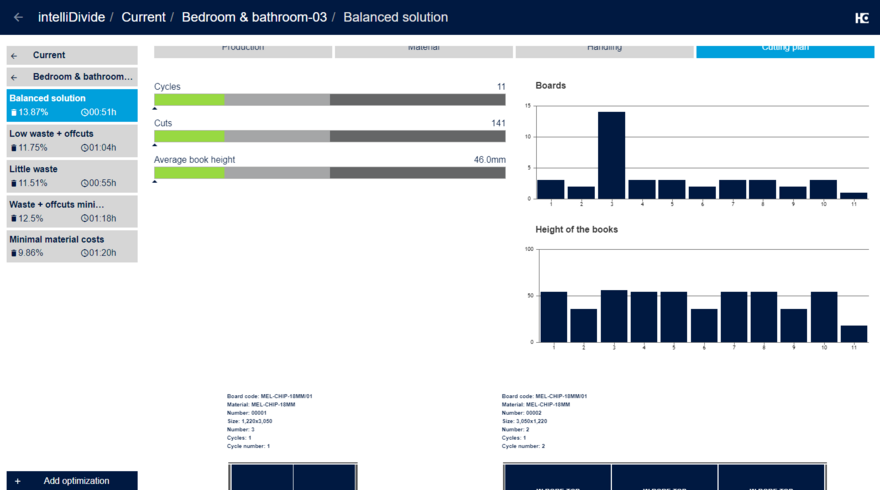Click bar 1 in Boards chart
The image size is (880, 490).
point(551,189)
